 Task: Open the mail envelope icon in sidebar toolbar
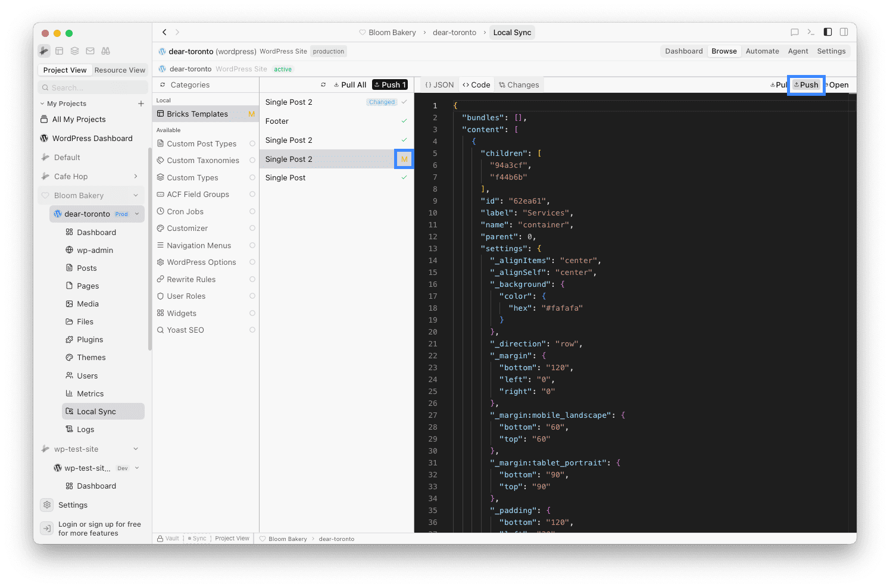[90, 51]
